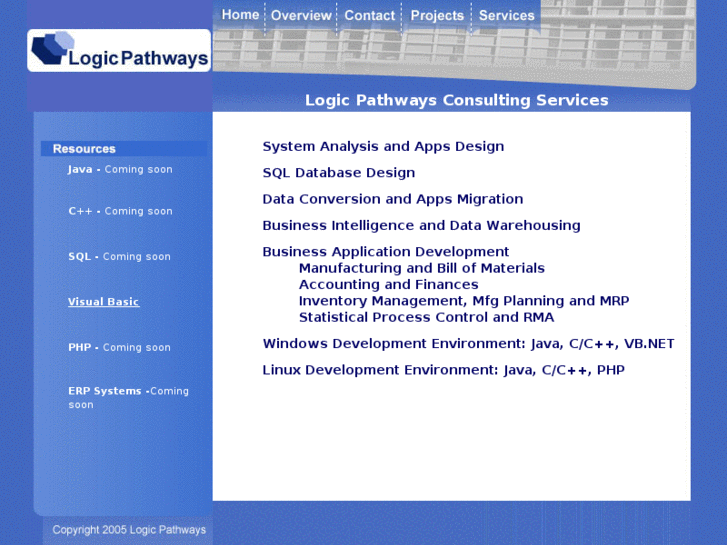Click the Java coming soon entry
The image size is (727, 545).
coord(120,169)
